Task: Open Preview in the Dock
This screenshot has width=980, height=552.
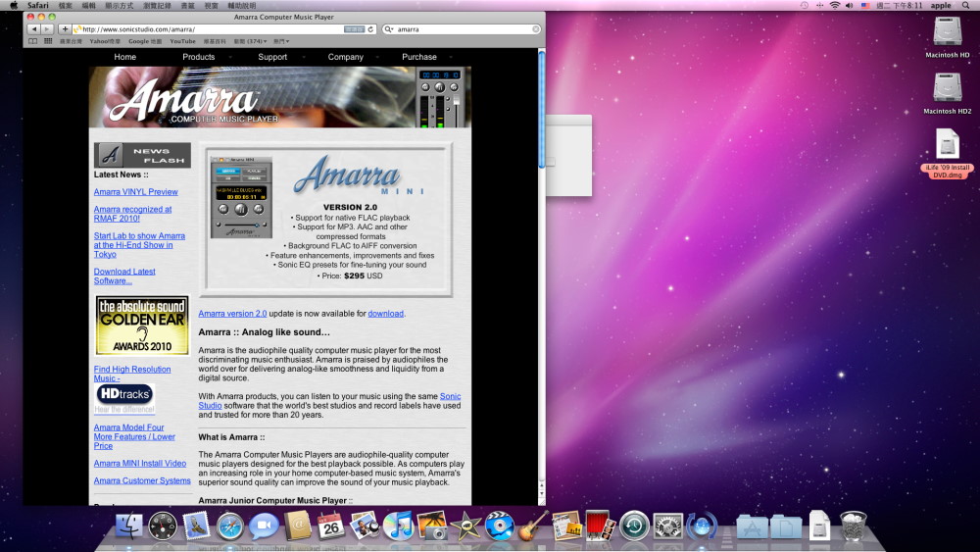Action: pyautogui.click(x=365, y=526)
